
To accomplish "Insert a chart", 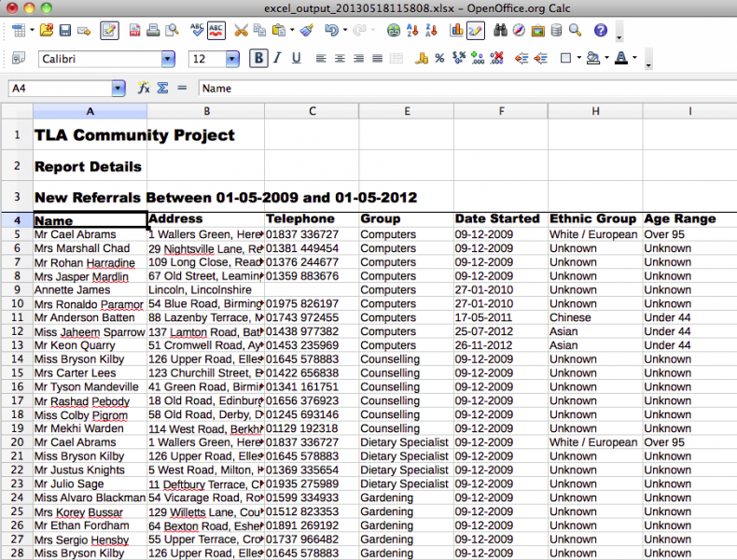I will click(456, 31).
